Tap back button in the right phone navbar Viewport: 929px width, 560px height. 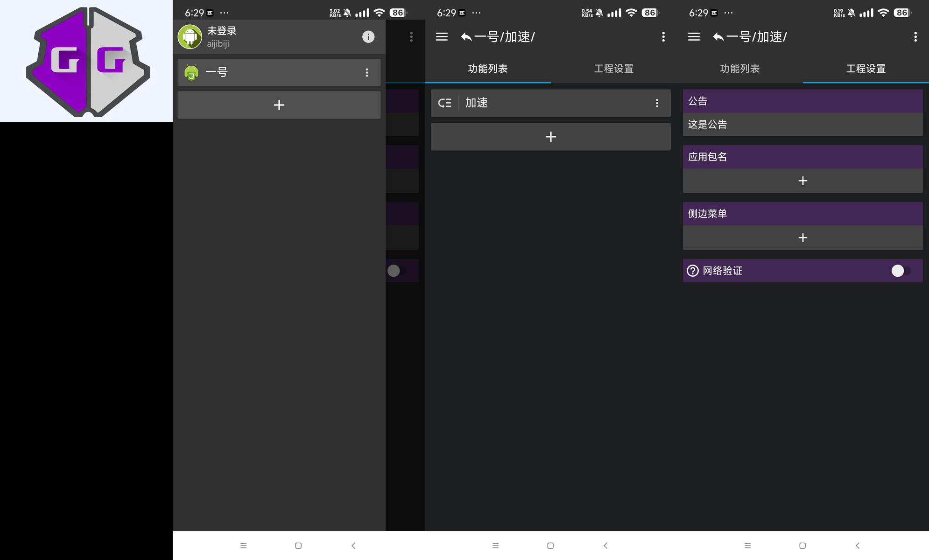click(x=858, y=546)
